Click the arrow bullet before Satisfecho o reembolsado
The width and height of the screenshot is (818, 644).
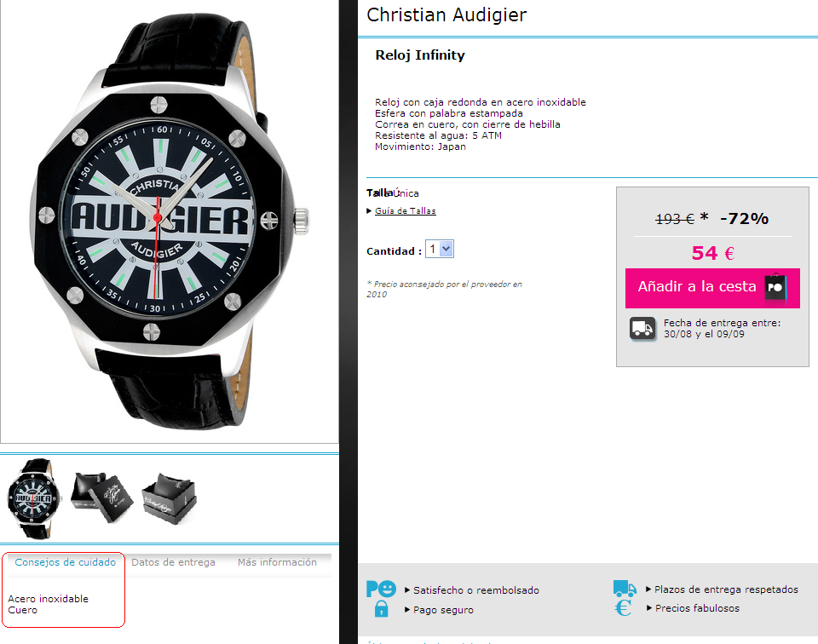click(407, 589)
